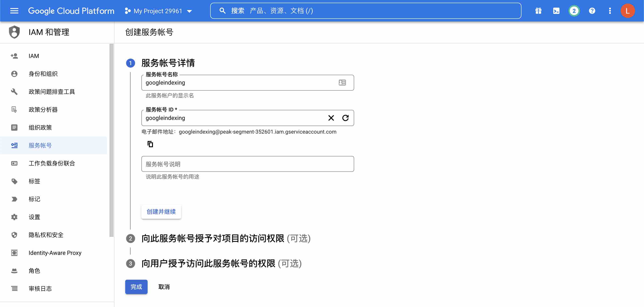Open the three-dot settings menu
The height and width of the screenshot is (307, 644).
610,11
